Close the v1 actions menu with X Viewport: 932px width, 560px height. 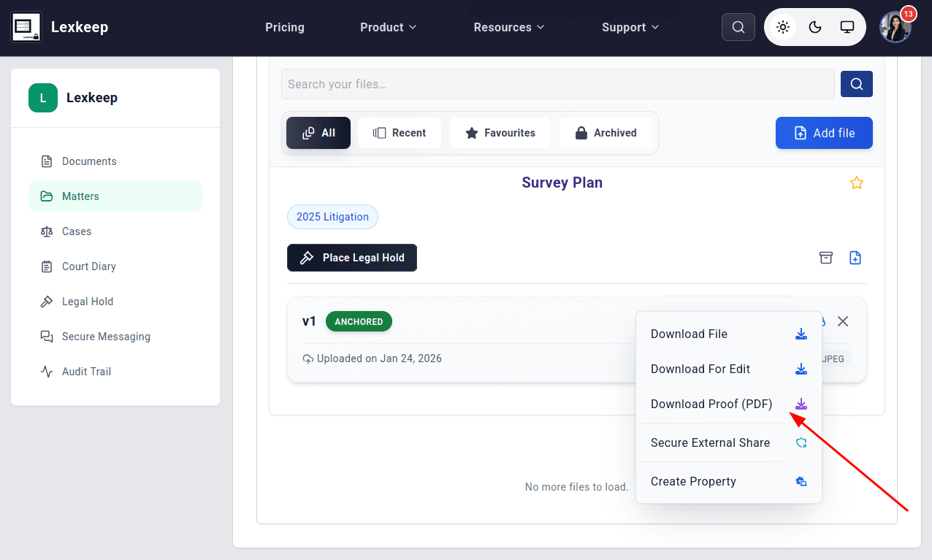843,321
